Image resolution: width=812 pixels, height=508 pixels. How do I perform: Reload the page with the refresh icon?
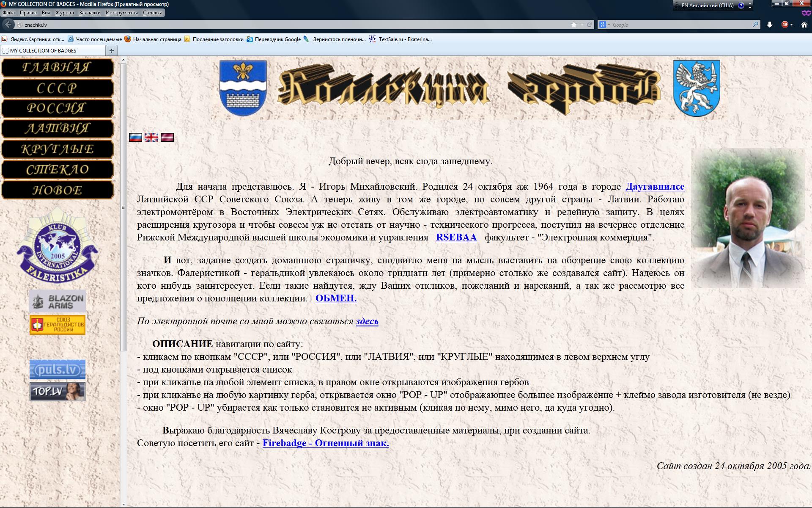click(x=589, y=25)
